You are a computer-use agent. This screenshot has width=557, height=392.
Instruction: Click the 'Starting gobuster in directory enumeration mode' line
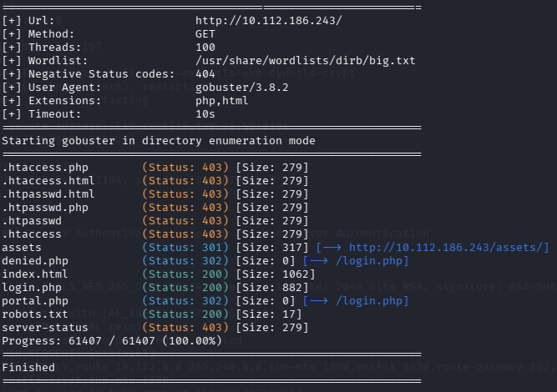coord(159,141)
